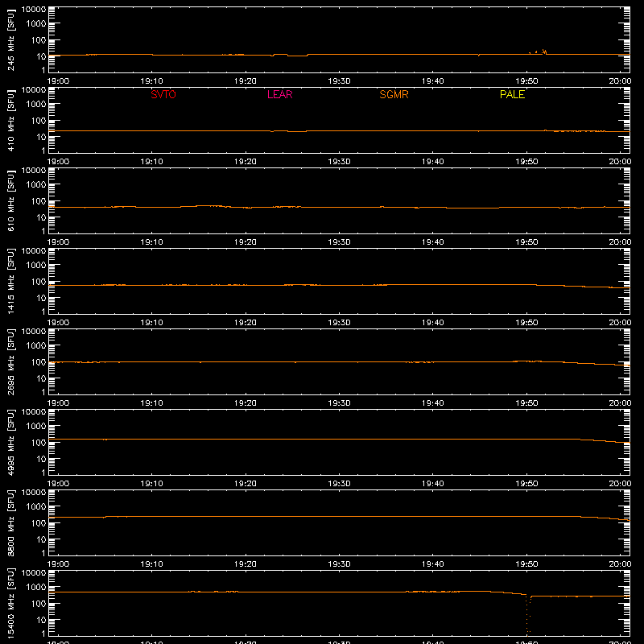The height and width of the screenshot is (644, 644).
Task: Click the 19:10 tick under the 2695 MHz plot
Action: pyautogui.click(x=152, y=403)
